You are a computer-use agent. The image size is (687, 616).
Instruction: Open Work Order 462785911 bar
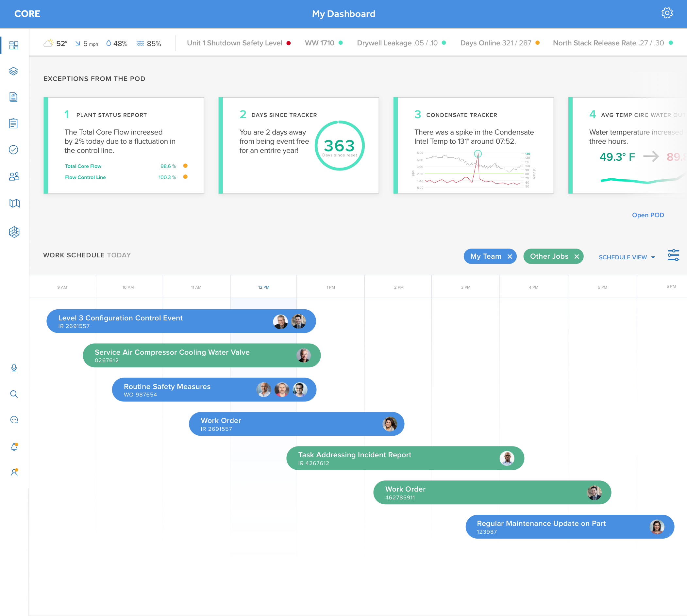click(492, 493)
